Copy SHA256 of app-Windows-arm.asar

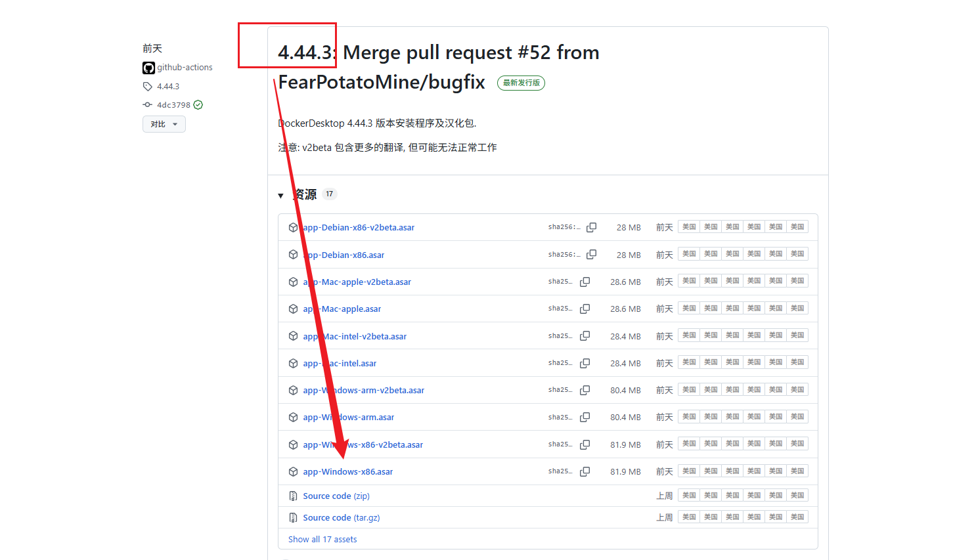pos(585,417)
